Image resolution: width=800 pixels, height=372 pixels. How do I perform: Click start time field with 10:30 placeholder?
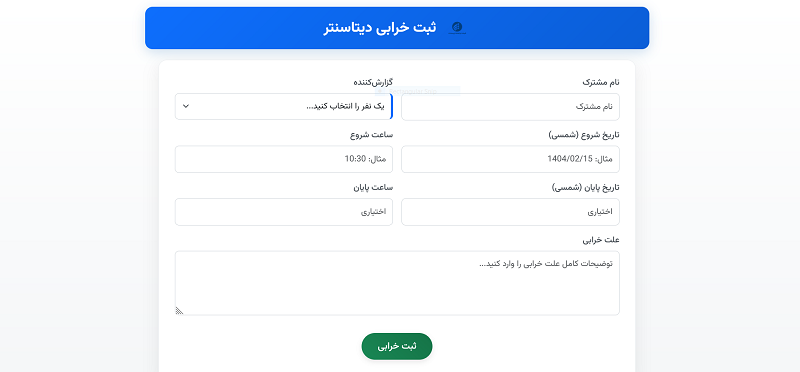point(284,159)
